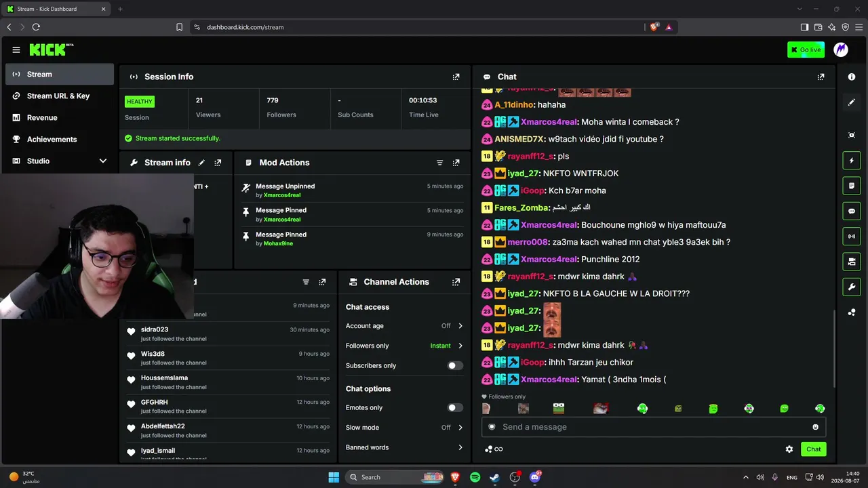
Task: Open iyad_27's NKFTO WNTFRJOK message username
Action: tap(522, 174)
